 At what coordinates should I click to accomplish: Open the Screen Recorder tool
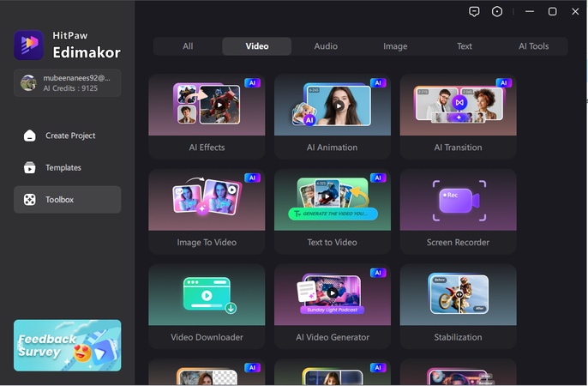[x=458, y=211]
